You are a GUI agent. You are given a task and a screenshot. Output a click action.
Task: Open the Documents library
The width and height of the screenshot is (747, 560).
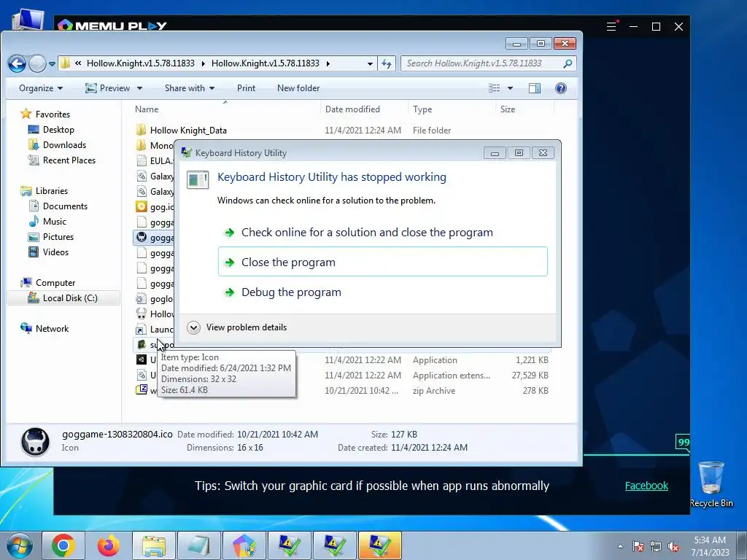pos(65,206)
